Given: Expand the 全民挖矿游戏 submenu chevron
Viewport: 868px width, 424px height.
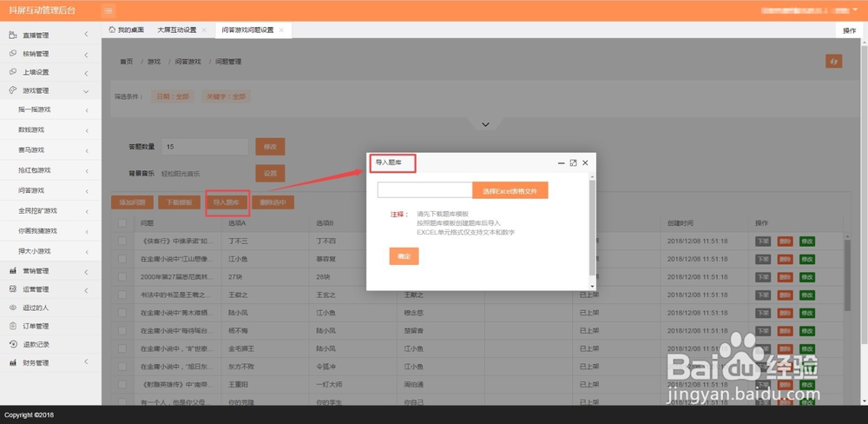Looking at the screenshot, I should [x=87, y=211].
